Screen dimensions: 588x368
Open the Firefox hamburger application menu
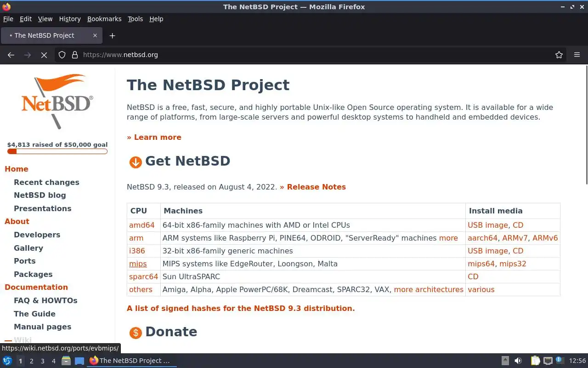[x=577, y=55]
